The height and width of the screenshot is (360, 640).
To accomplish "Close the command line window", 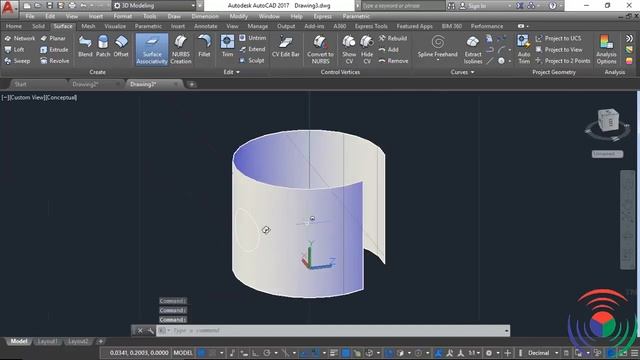I will tap(140, 331).
